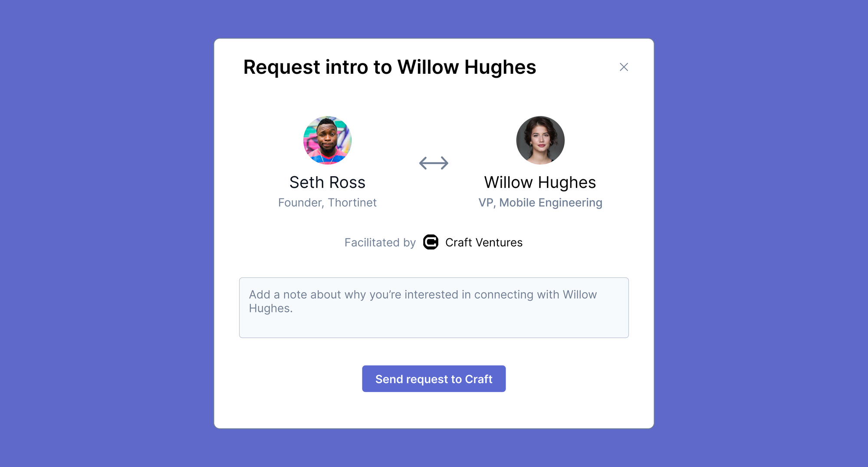Click the 'Founder, Thortinet' subtitle
Viewport: 868px width, 467px height.
pyautogui.click(x=327, y=203)
